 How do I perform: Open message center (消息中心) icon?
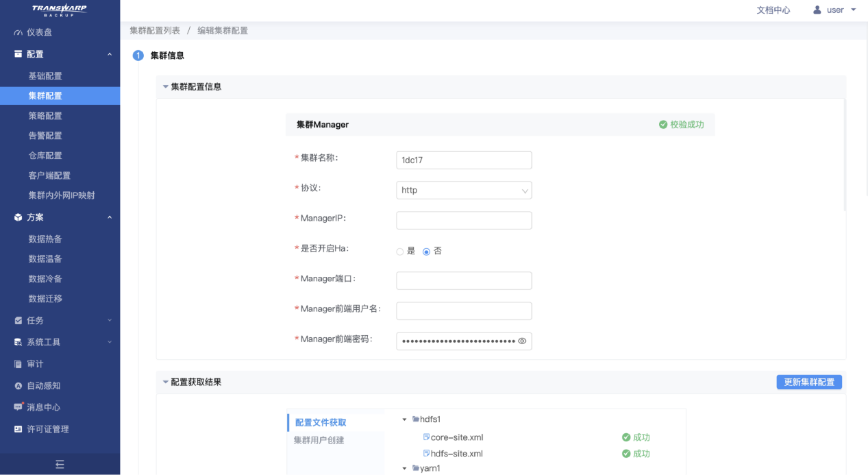(x=18, y=407)
